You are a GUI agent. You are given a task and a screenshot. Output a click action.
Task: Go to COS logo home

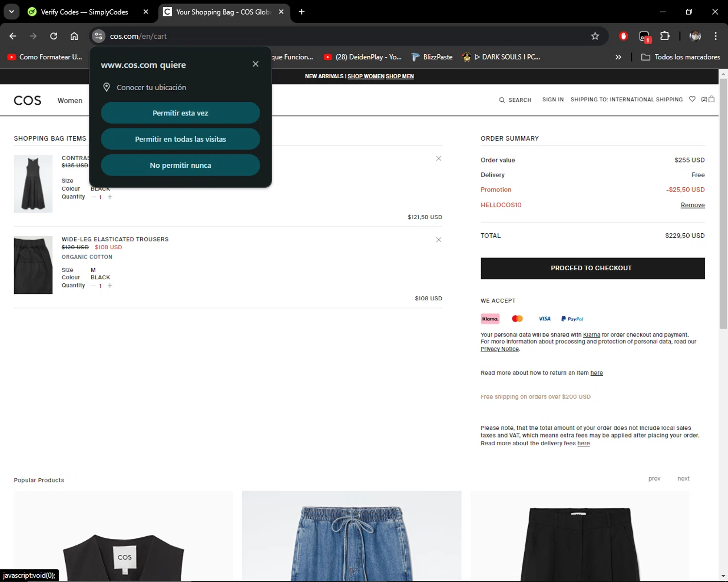pos(28,100)
